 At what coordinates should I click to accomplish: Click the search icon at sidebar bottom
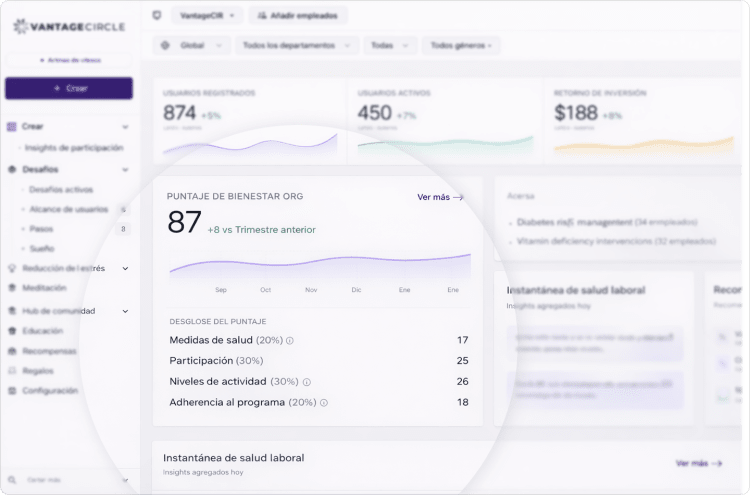pyautogui.click(x=12, y=480)
